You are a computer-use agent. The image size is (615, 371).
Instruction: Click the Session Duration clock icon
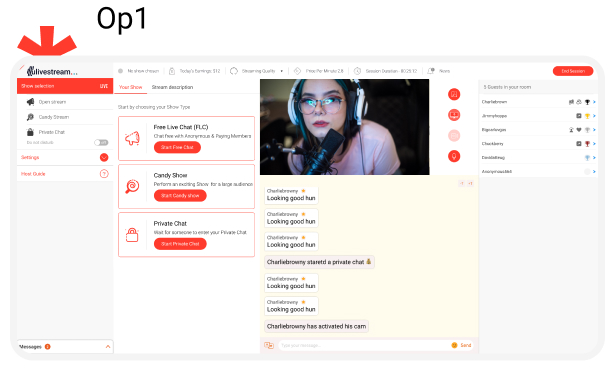[x=357, y=71]
